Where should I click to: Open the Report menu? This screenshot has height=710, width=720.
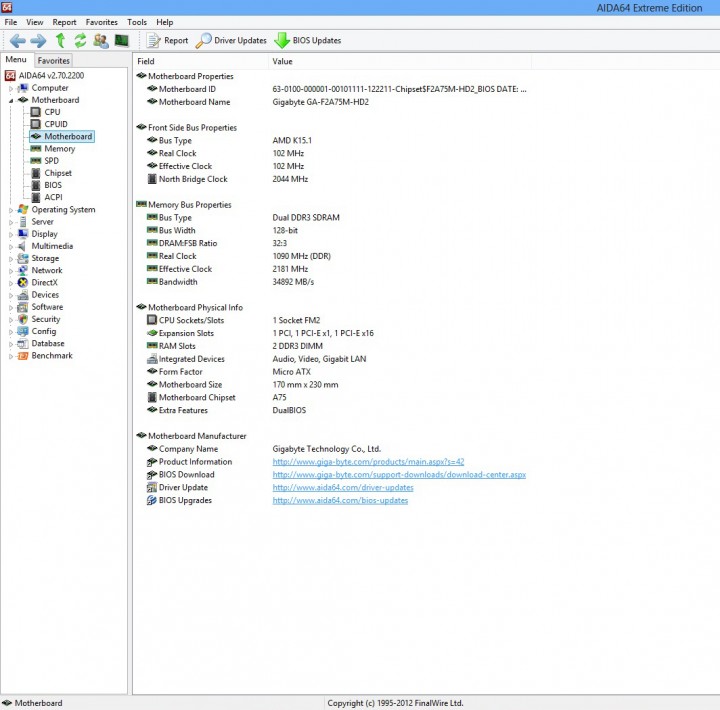click(x=64, y=22)
